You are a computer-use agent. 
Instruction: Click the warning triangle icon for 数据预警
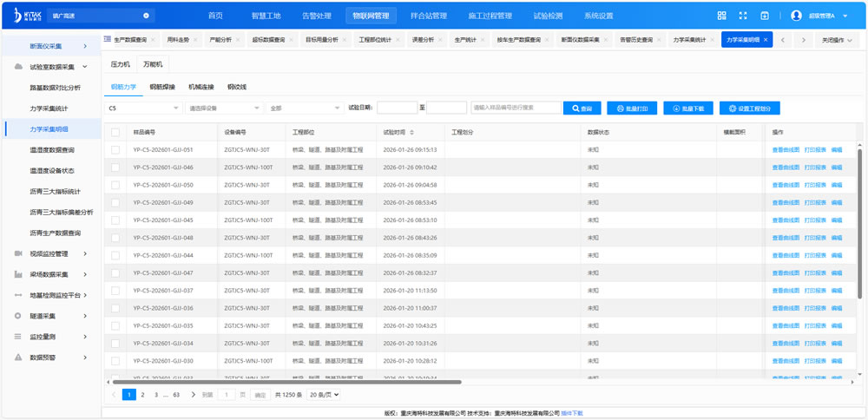pyautogui.click(x=18, y=357)
